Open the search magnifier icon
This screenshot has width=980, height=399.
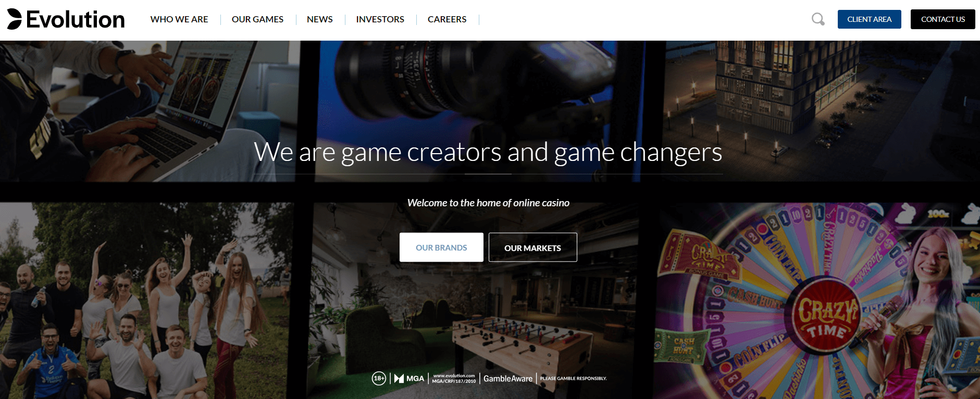[x=818, y=19]
